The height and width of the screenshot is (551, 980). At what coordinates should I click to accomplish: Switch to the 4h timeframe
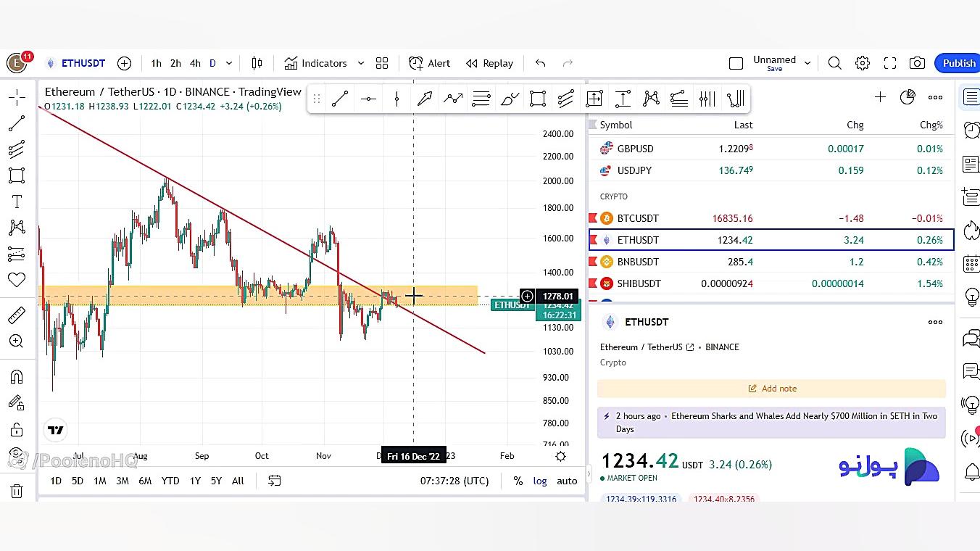point(195,63)
